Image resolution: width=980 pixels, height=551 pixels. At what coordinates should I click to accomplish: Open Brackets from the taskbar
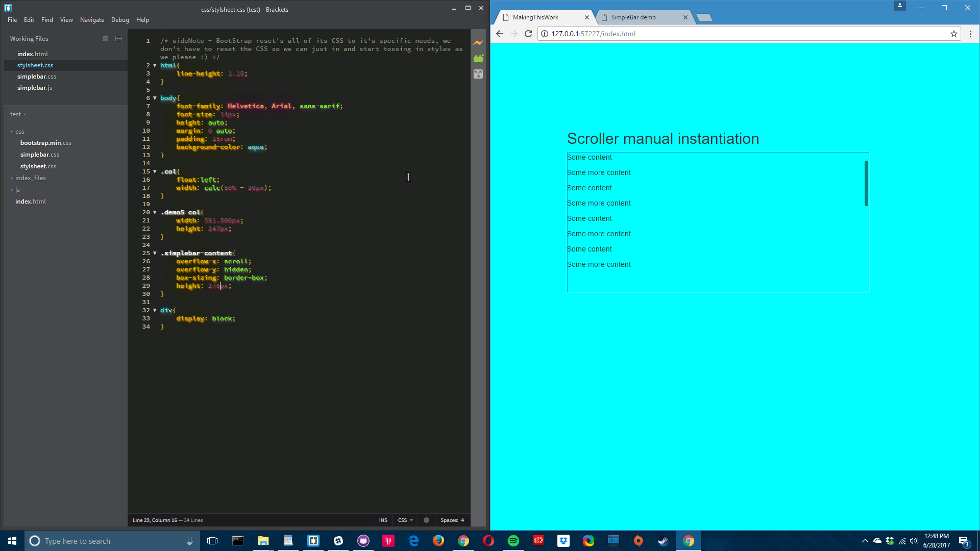point(313,541)
